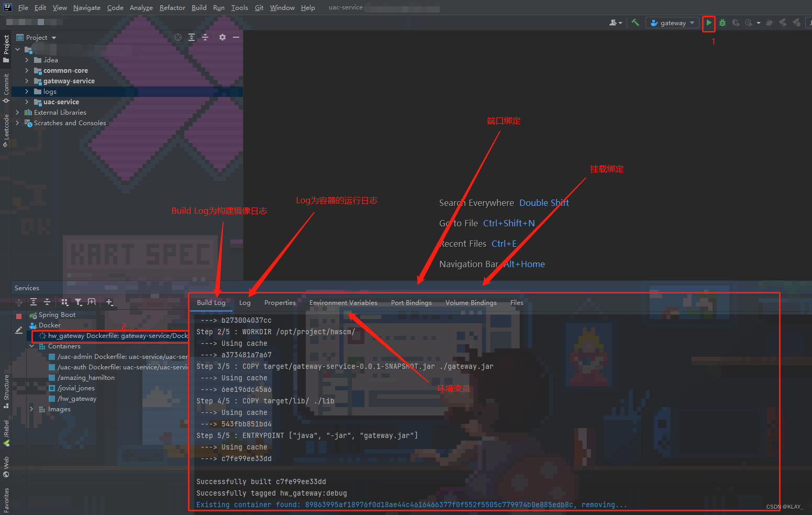Start debugging with the green bug icon
812x515 pixels.
pyautogui.click(x=722, y=23)
